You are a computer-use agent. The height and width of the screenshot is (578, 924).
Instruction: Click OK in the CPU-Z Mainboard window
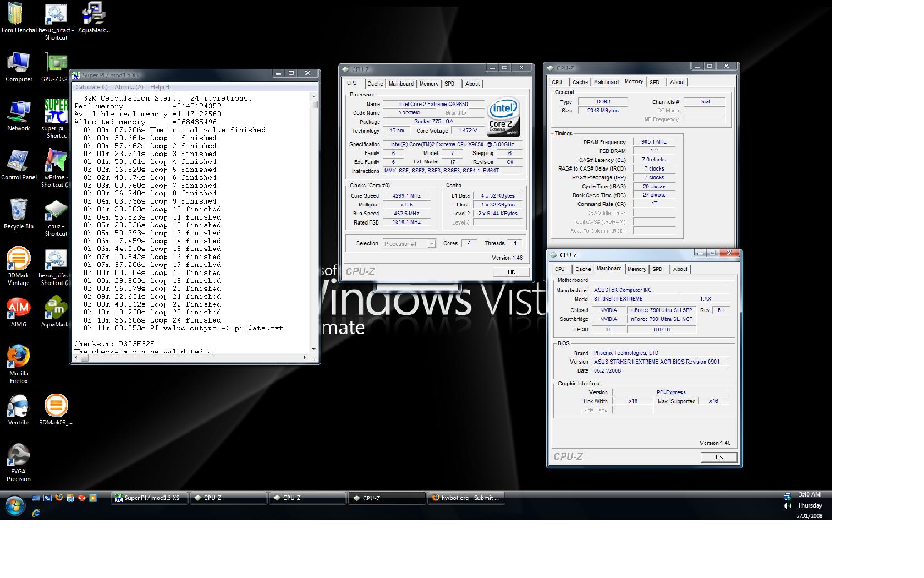[x=719, y=457]
